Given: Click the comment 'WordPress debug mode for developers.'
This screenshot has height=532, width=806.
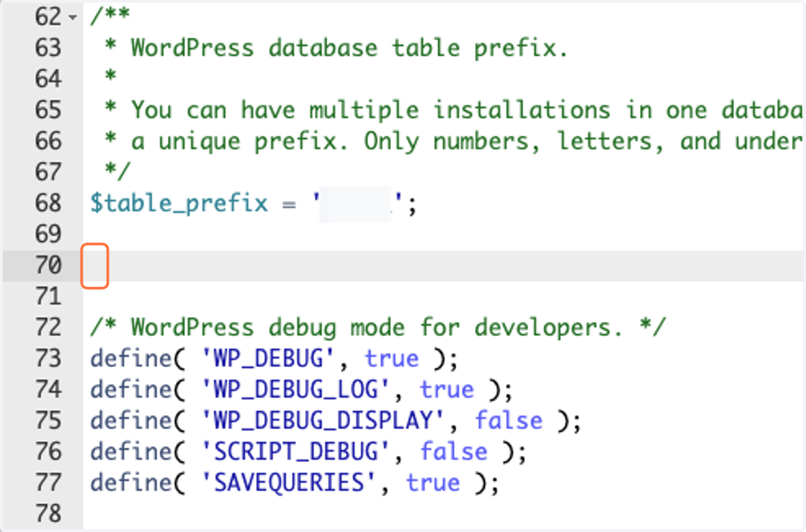Looking at the screenshot, I should click(379, 328).
